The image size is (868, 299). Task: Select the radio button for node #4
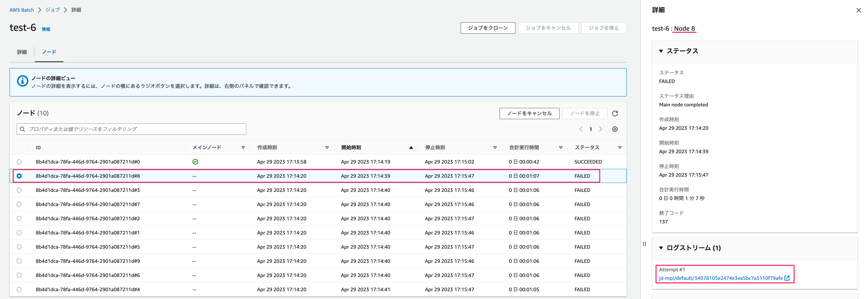click(19, 289)
